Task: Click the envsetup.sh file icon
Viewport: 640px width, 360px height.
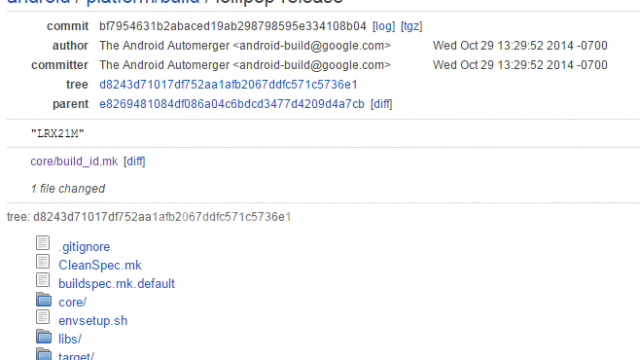Action: [43, 317]
